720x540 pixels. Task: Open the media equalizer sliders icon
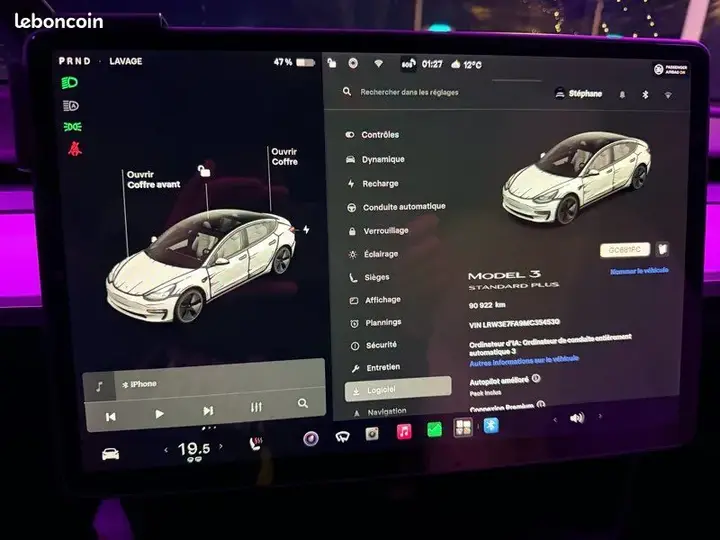256,407
